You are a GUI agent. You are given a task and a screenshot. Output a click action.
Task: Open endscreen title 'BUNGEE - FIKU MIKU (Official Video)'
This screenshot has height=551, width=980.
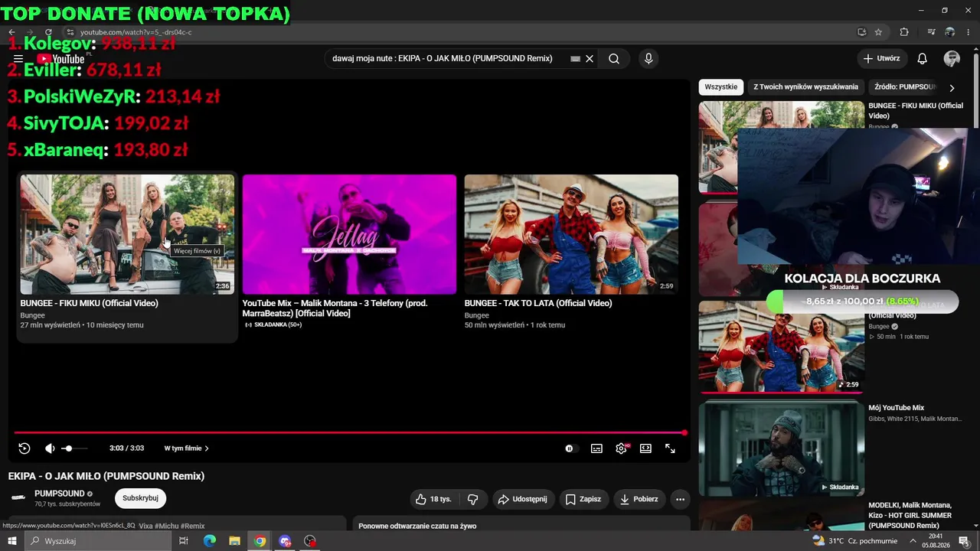89,303
